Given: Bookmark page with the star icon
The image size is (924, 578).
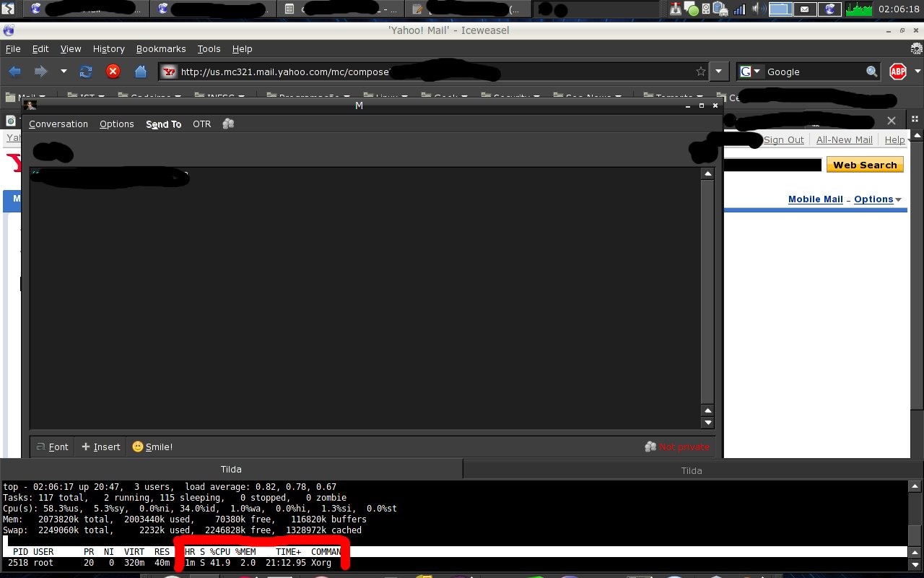Looking at the screenshot, I should (x=700, y=72).
